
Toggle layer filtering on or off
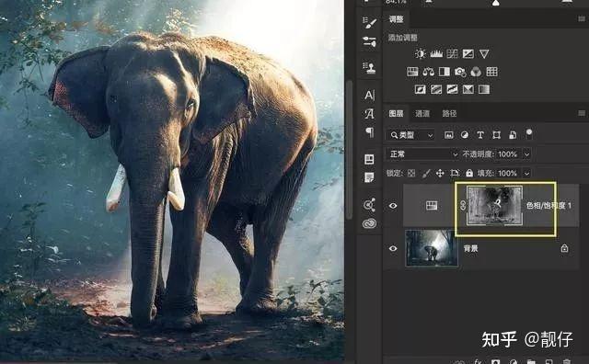coord(529,133)
